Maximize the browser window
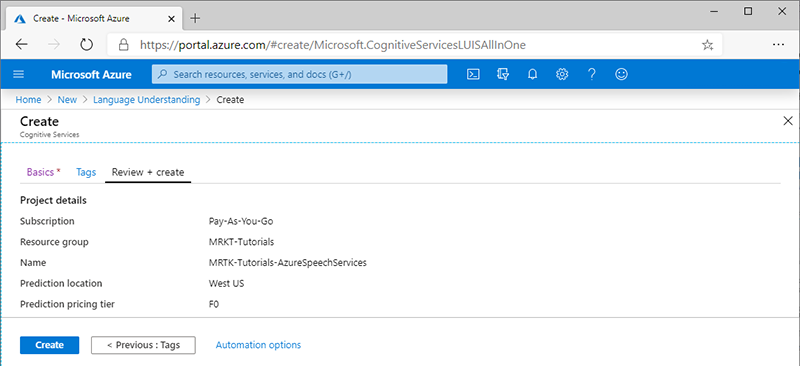The height and width of the screenshot is (366, 800). 748,11
